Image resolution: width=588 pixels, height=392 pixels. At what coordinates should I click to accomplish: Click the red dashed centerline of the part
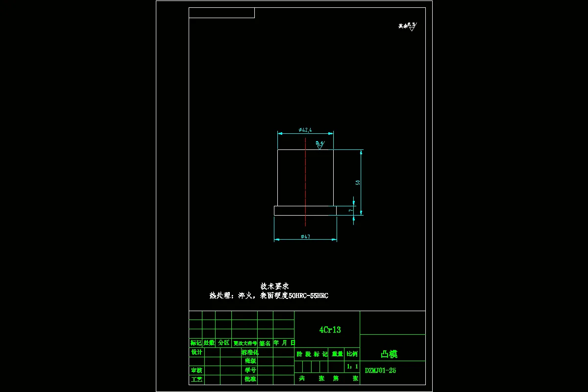(x=305, y=182)
